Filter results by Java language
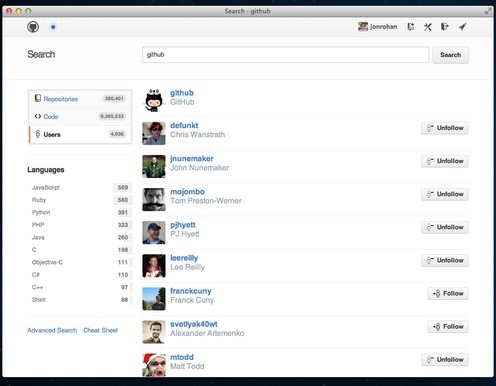 pyautogui.click(x=80, y=237)
